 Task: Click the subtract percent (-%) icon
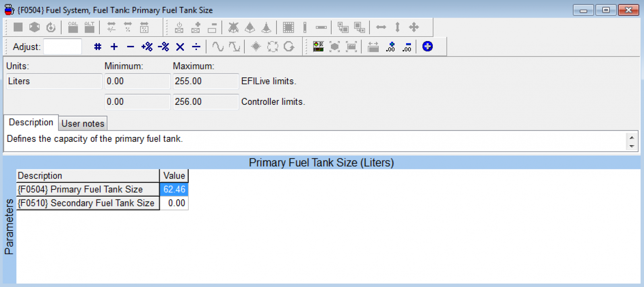pyautogui.click(x=163, y=47)
